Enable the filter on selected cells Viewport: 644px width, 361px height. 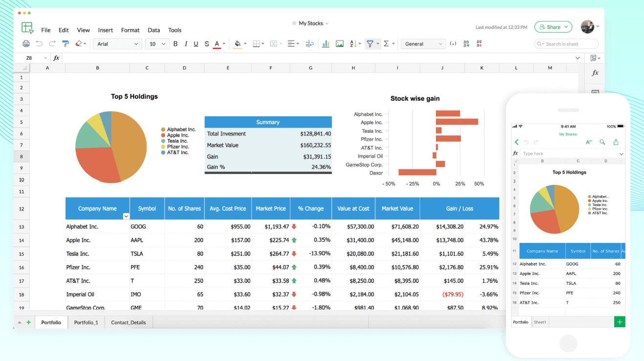coord(370,44)
